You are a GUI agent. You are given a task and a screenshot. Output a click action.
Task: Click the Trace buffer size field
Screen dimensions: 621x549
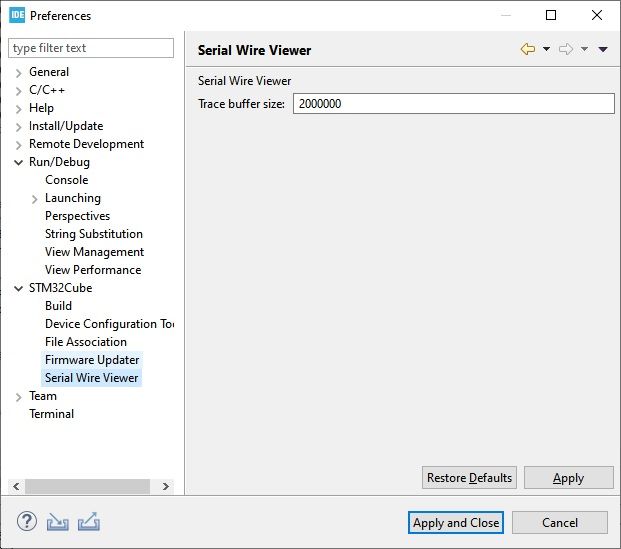point(454,104)
